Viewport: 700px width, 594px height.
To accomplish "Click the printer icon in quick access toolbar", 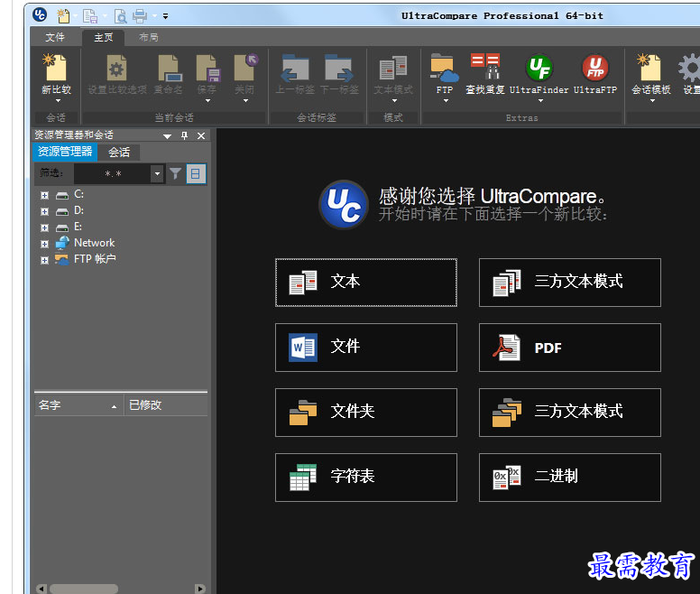I will (x=140, y=16).
